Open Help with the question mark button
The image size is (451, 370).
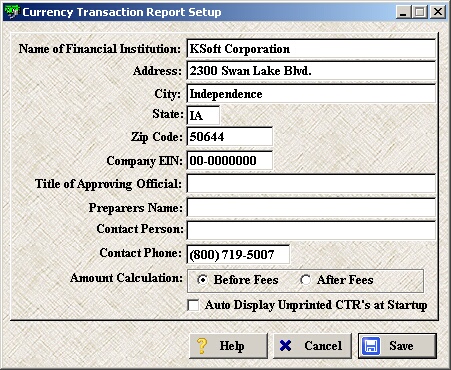(x=228, y=346)
